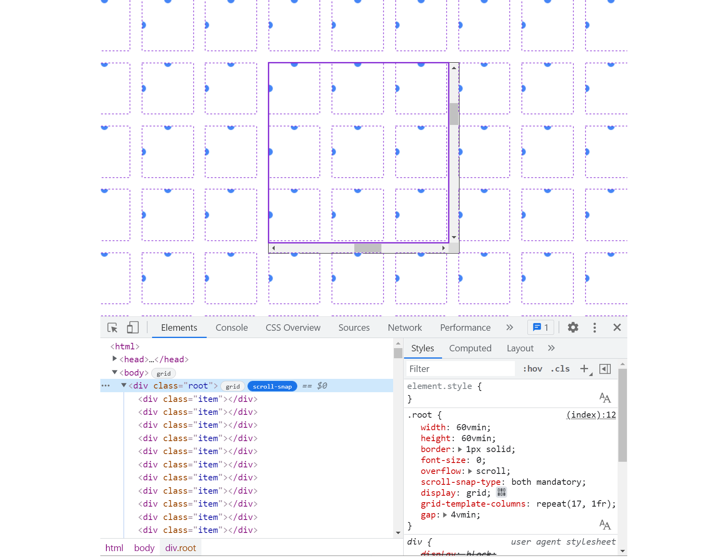Select the inspect element cursor icon
This screenshot has height=560, width=728.
point(112,328)
